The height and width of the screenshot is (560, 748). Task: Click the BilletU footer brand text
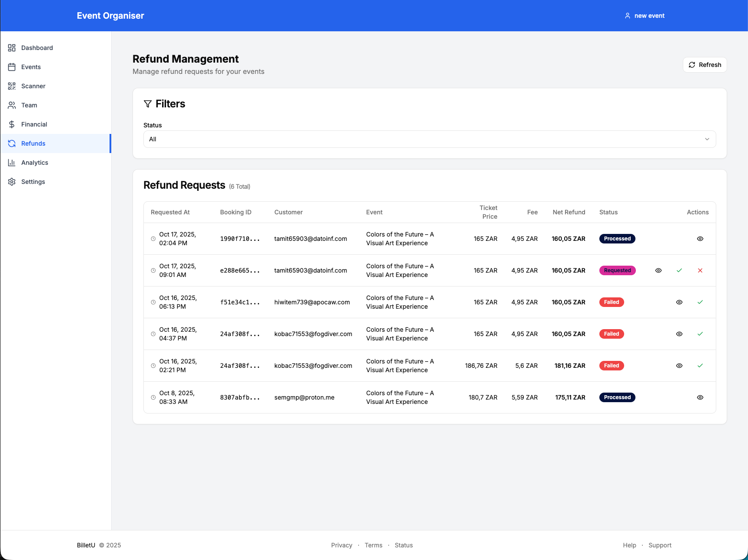coord(86,545)
